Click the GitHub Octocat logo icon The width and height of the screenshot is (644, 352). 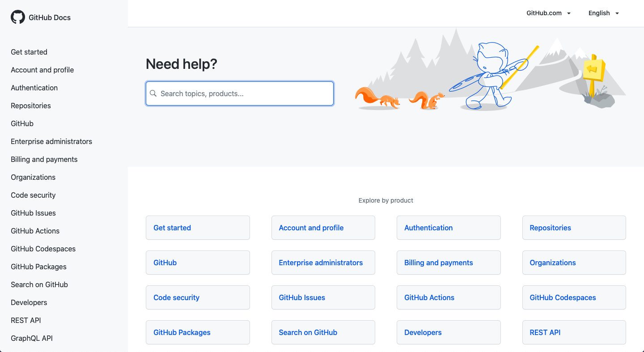[18, 17]
